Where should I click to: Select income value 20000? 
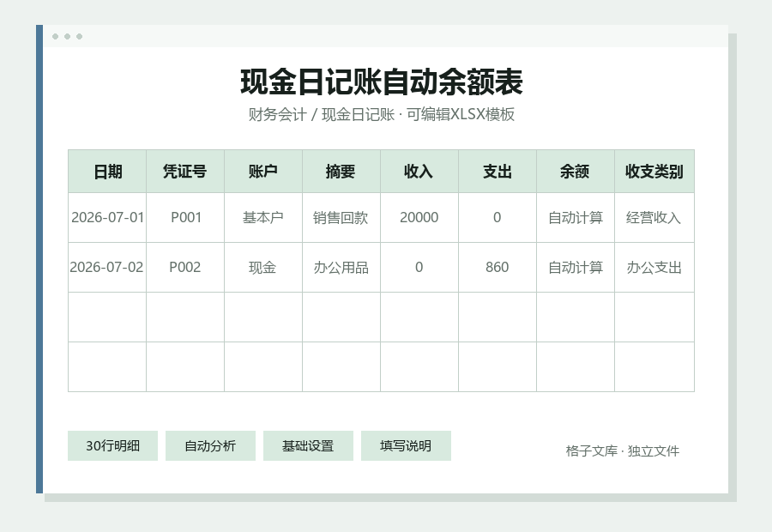pos(419,217)
